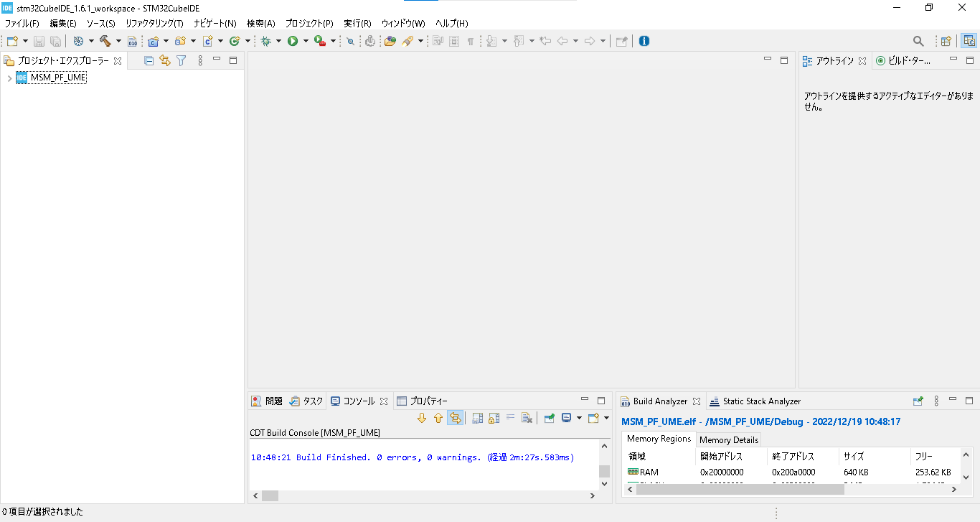Screen dimensions: 980x522
Task: Switch to the ビルド・ター... tab
Action: (x=903, y=61)
